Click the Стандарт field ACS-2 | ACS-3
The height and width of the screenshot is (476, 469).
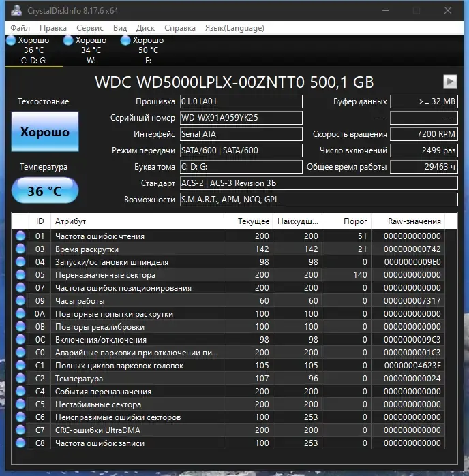[319, 183]
